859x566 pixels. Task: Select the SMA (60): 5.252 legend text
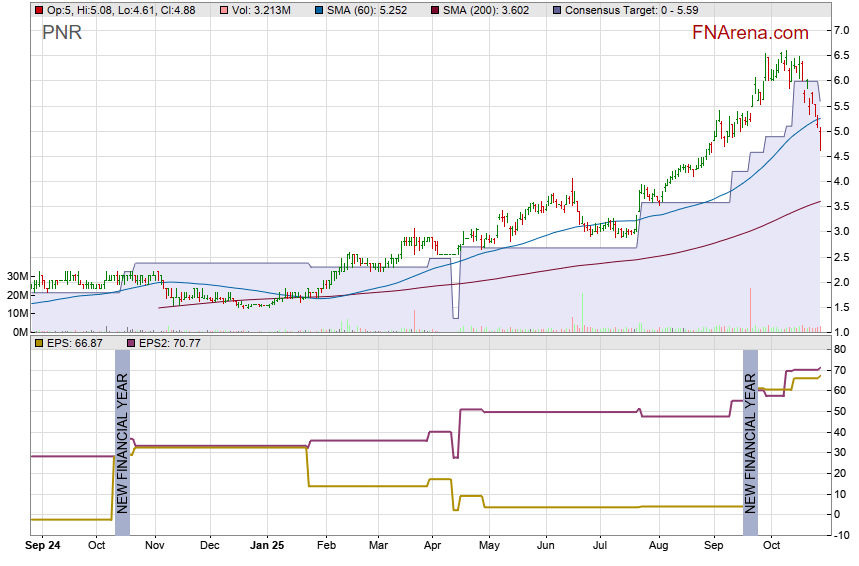pos(366,10)
